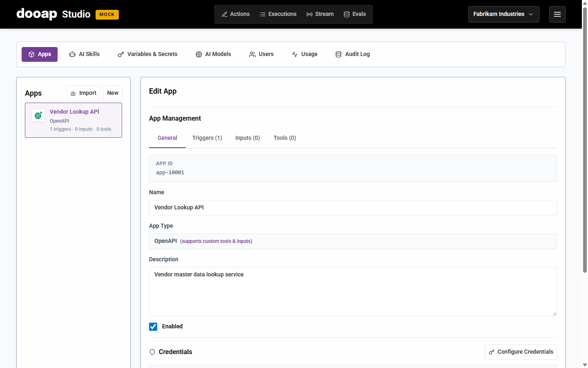Open the Executions navigation item

tap(278, 14)
